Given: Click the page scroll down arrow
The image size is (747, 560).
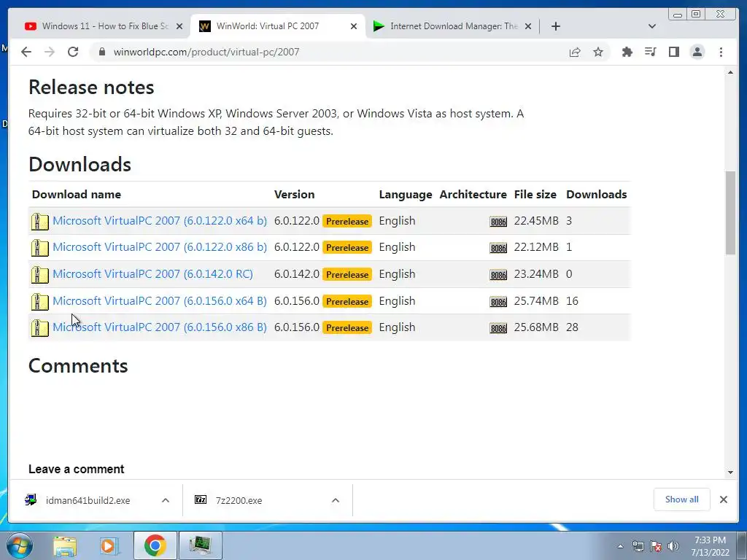Looking at the screenshot, I should click(730, 472).
